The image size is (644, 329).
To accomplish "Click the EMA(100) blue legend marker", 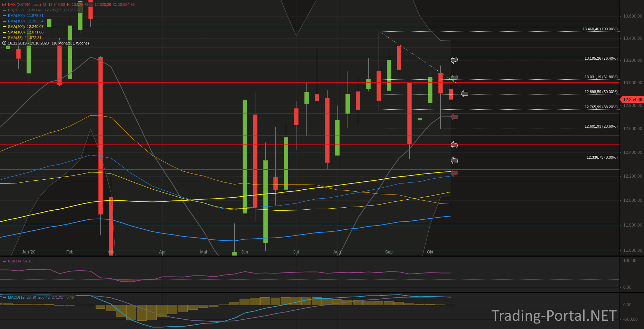I will pos(4,21).
